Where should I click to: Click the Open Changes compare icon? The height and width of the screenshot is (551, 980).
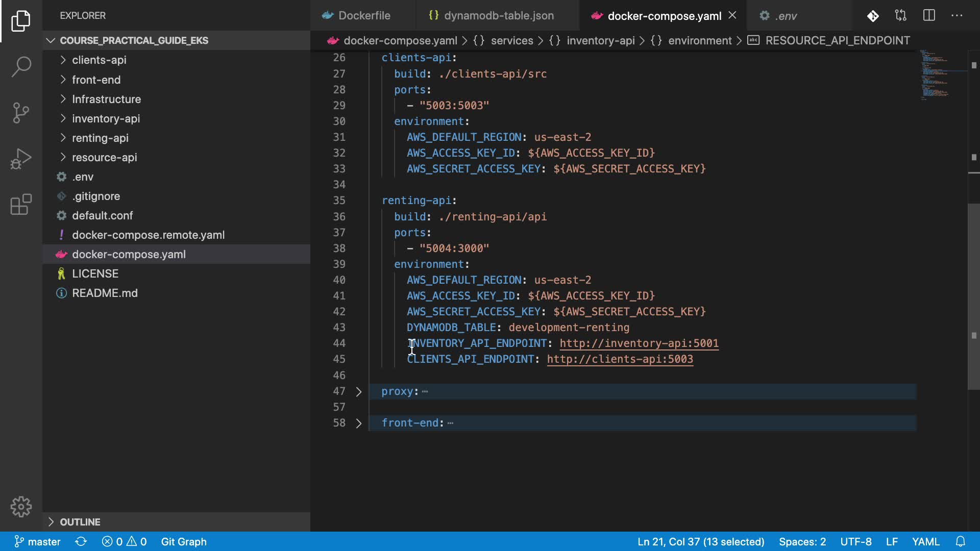click(901, 16)
